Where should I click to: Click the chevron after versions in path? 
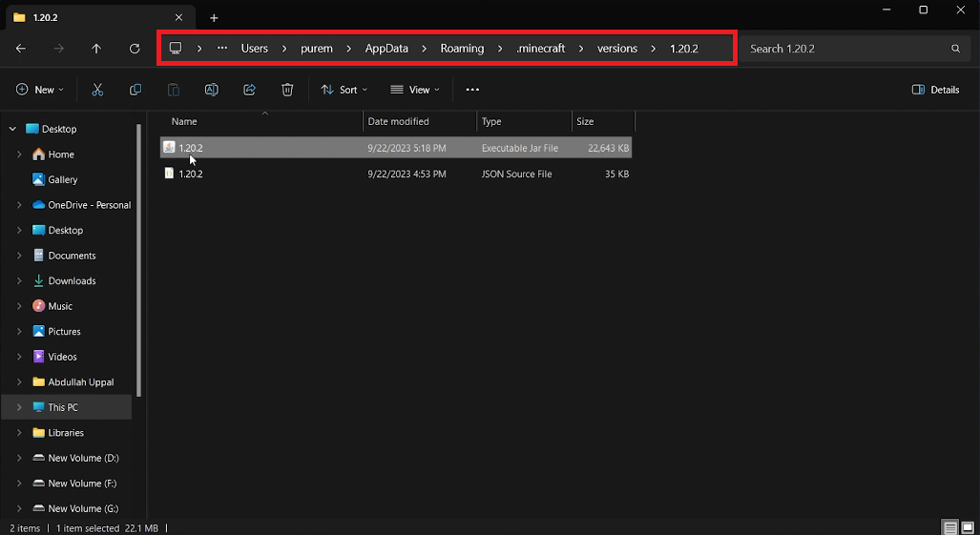654,49
